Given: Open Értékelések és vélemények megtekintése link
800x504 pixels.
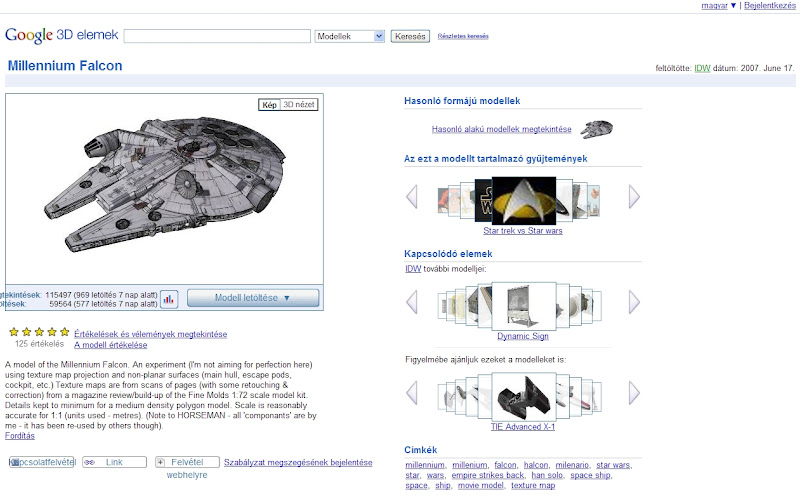Looking at the screenshot, I should click(151, 334).
